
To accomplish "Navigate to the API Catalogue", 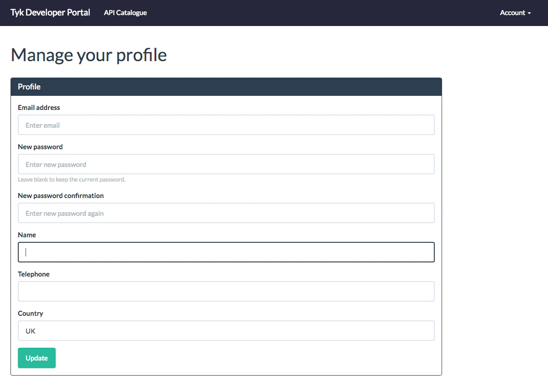I will [x=125, y=13].
